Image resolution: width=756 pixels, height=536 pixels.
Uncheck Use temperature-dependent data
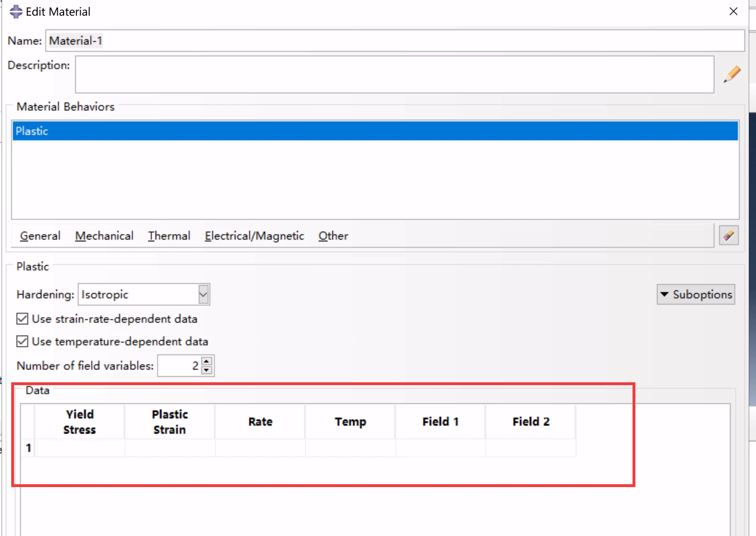click(x=22, y=341)
